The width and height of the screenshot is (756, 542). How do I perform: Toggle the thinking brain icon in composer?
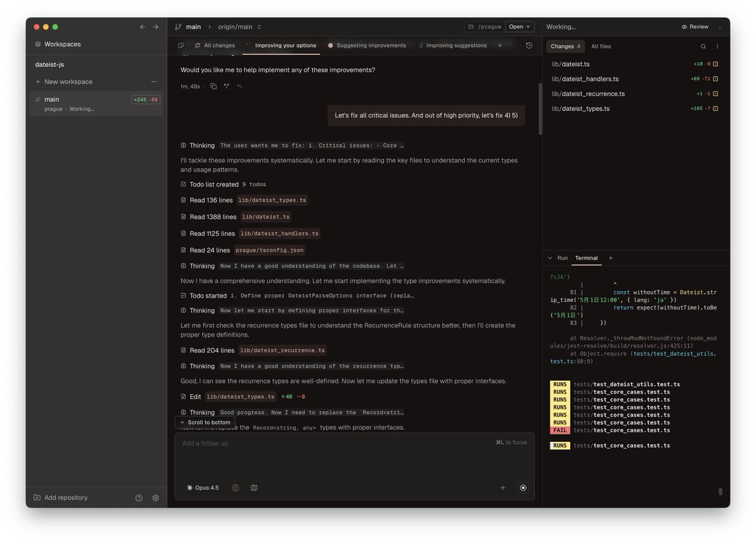[x=236, y=488]
